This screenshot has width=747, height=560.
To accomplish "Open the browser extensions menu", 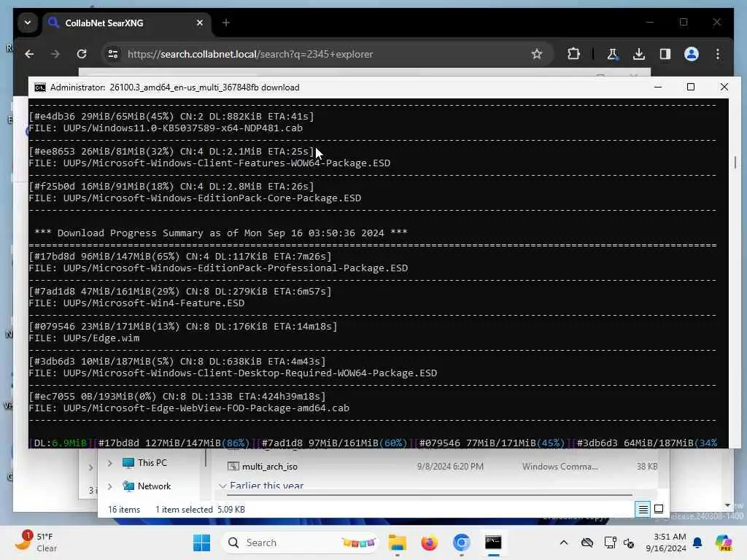I will click(x=573, y=54).
